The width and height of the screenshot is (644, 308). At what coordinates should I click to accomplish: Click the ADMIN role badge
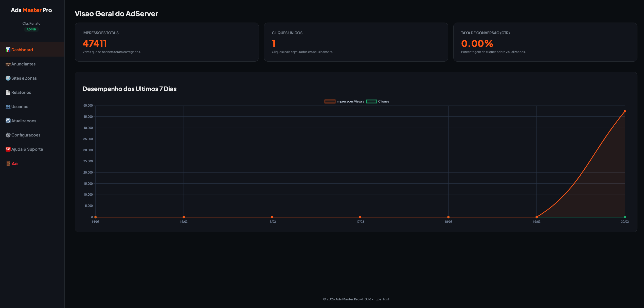(x=31, y=29)
